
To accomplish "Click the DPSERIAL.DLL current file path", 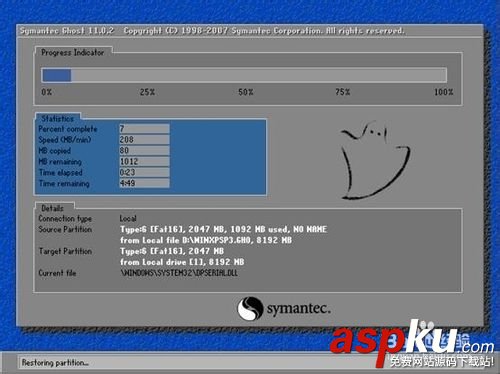I will [x=179, y=273].
